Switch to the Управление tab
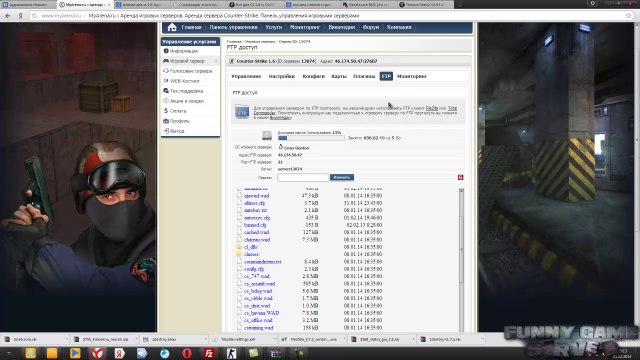Image resolution: width=640 pixels, height=360 pixels. point(246,76)
